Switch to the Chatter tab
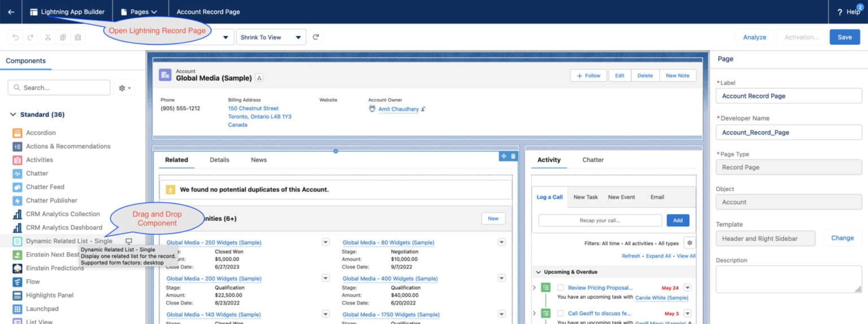The image size is (868, 324). point(593,160)
